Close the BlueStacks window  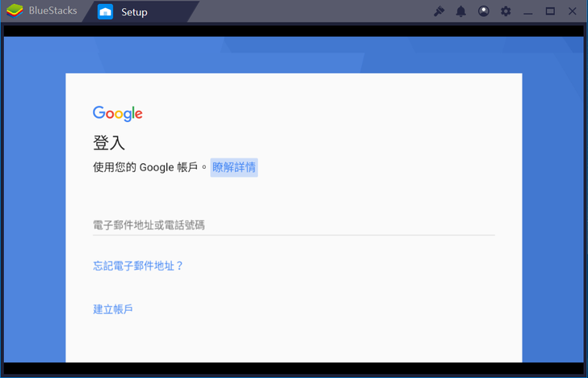(x=572, y=11)
